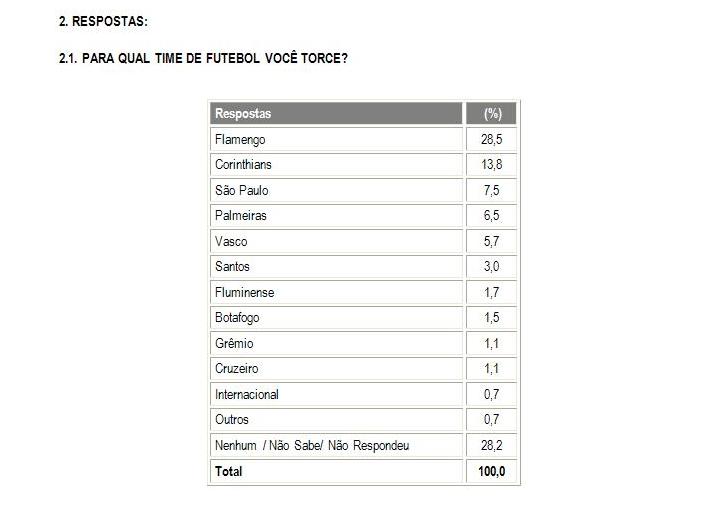
Task: Click the "Respostas" column header
Action: (x=243, y=114)
